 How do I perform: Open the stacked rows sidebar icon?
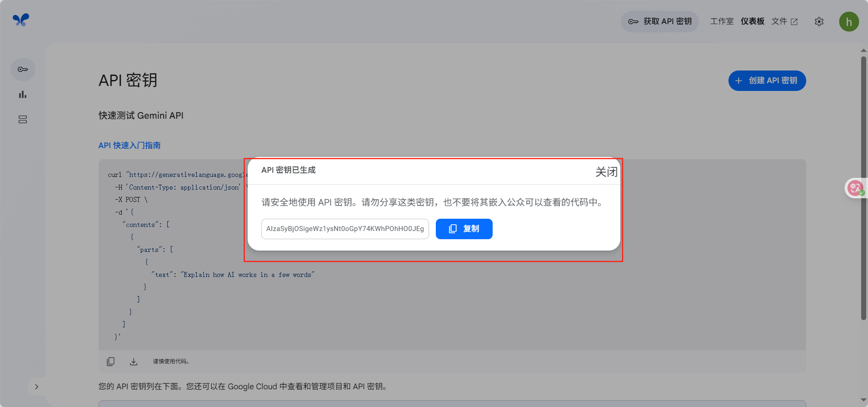23,120
